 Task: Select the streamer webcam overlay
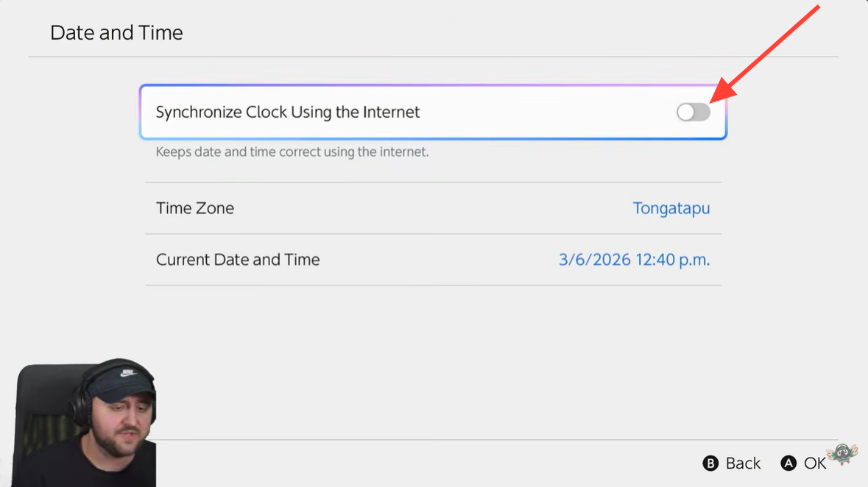[x=85, y=424]
